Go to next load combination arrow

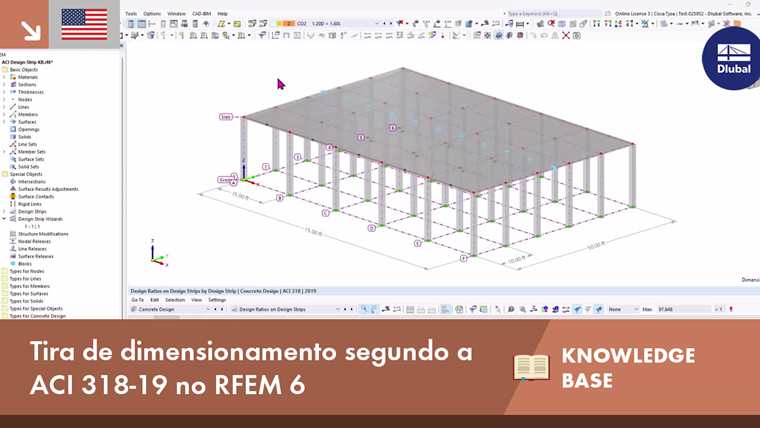(x=391, y=23)
